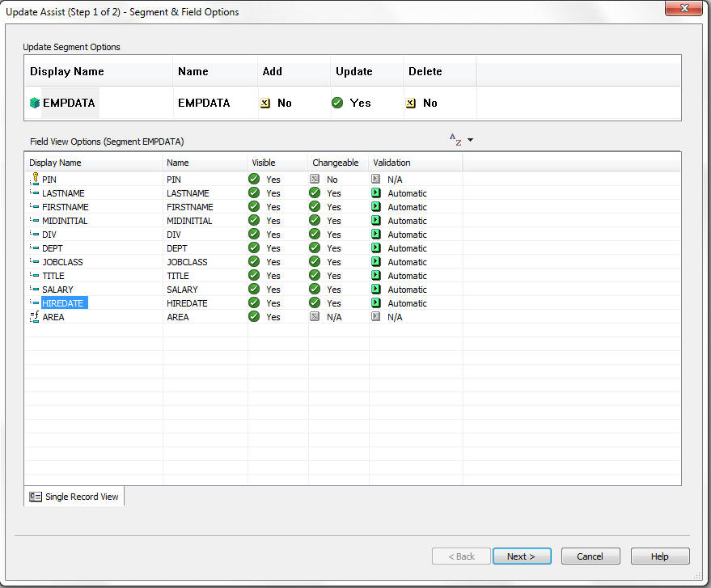Open the sort dropdown arrow
The width and height of the screenshot is (711, 588).
(471, 140)
